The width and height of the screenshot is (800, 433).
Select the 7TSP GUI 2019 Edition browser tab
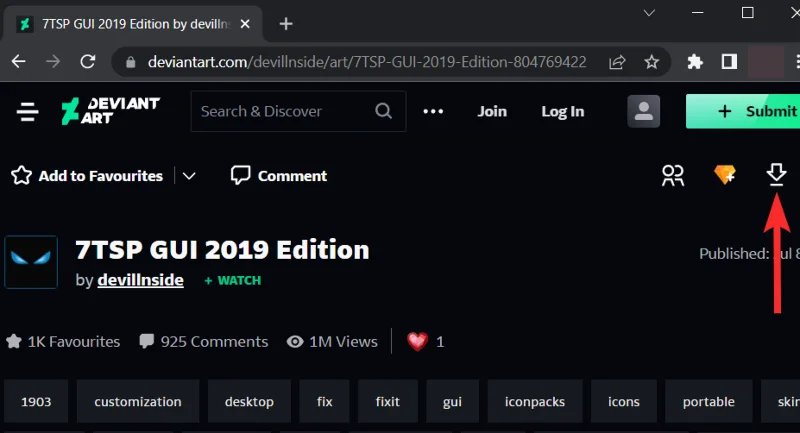[133, 24]
